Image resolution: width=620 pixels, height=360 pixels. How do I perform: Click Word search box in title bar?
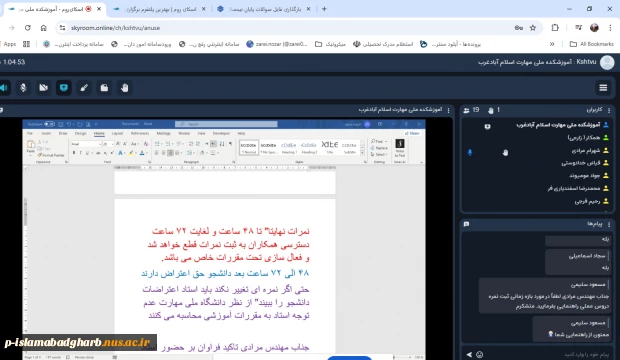[x=226, y=124]
